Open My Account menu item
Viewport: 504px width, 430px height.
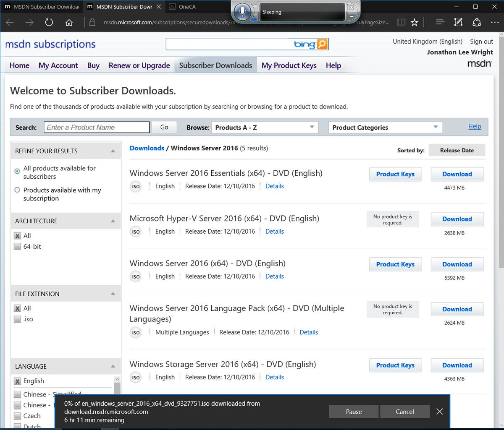pyautogui.click(x=58, y=65)
